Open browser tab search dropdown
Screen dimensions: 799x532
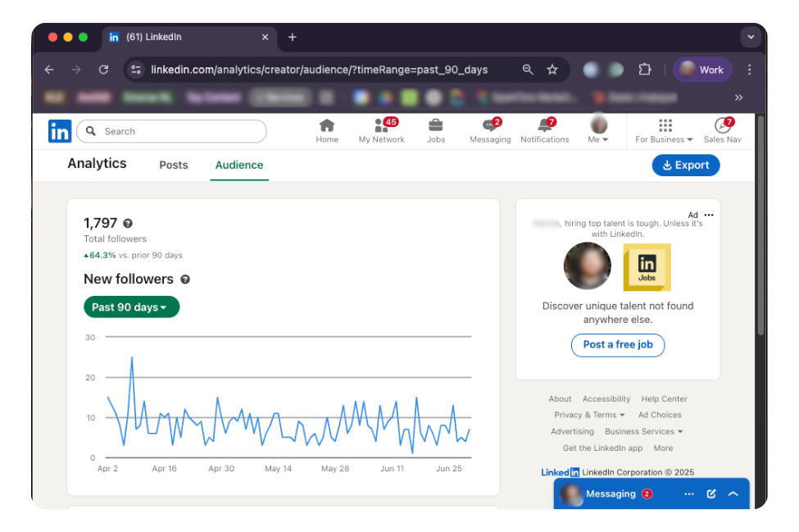pos(751,37)
